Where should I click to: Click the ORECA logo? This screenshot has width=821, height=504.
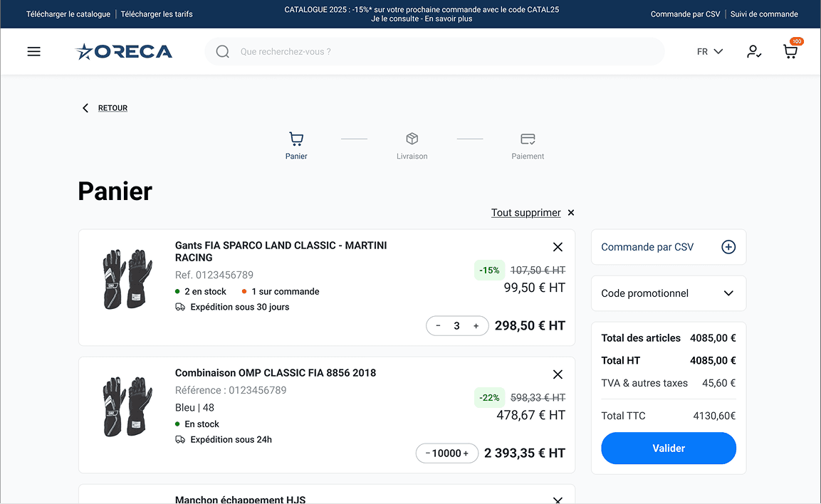coord(124,51)
